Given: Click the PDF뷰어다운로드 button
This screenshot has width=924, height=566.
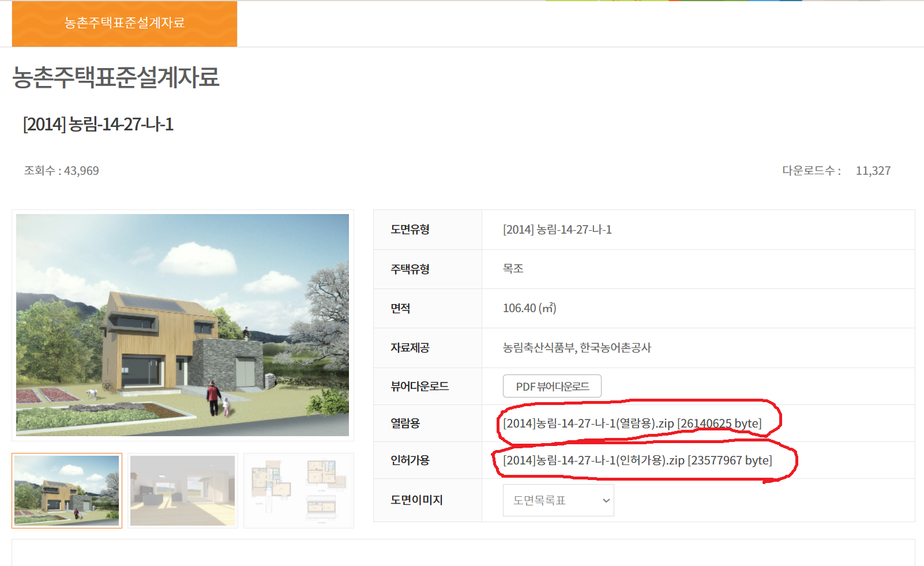Looking at the screenshot, I should (552, 387).
